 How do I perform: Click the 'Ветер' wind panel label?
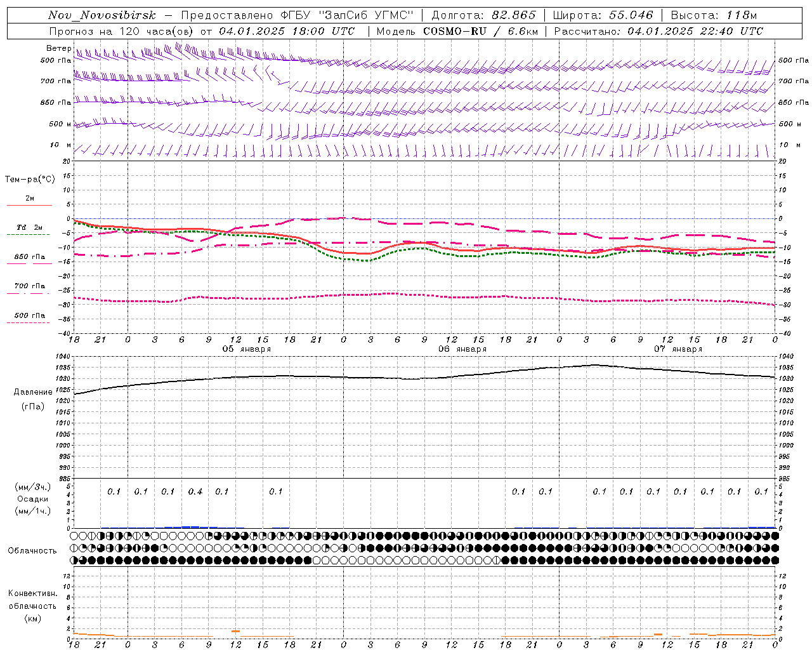point(58,48)
